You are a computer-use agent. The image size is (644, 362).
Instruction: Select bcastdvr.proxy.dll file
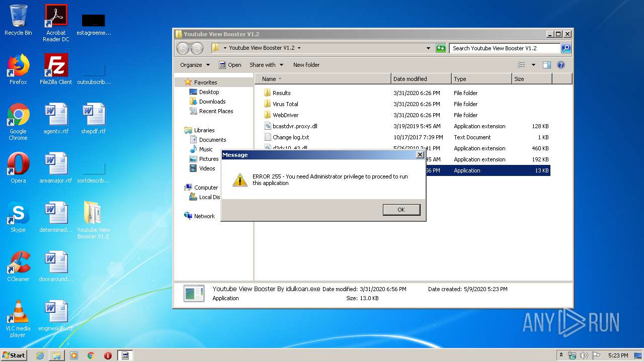tap(295, 126)
